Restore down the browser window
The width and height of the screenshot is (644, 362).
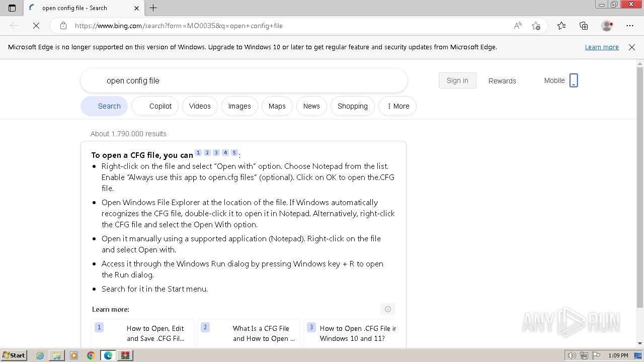coord(614,5)
